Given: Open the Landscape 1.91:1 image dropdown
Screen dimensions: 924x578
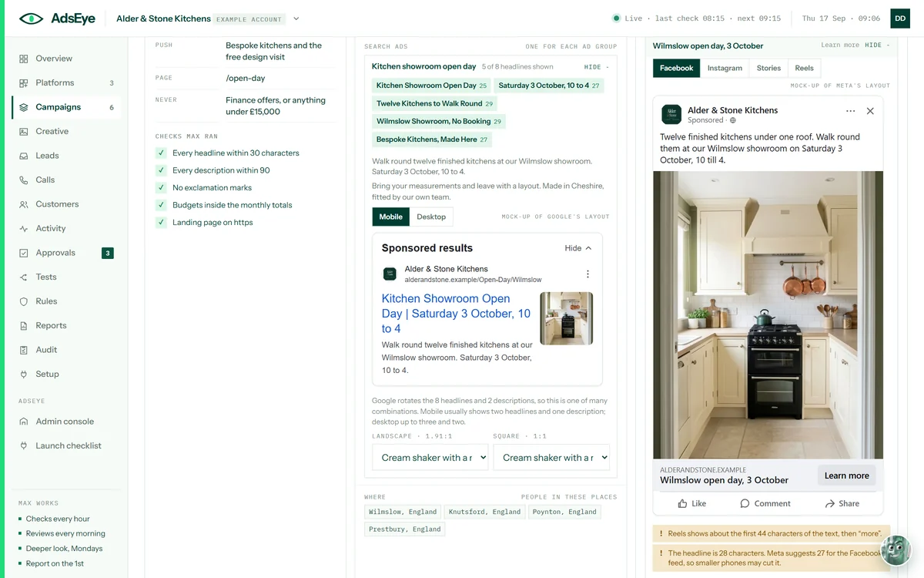Looking at the screenshot, I should [x=430, y=457].
